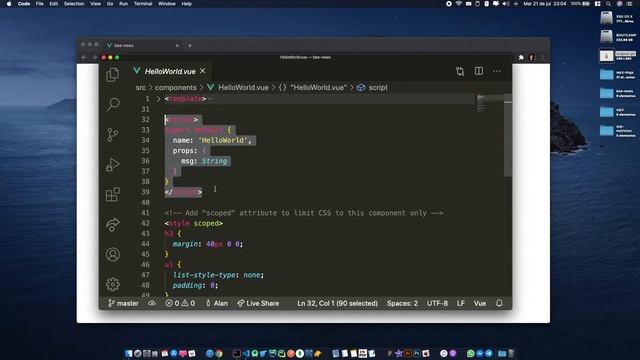
Task: Open Live Share view in activity bar
Action: pos(113,224)
